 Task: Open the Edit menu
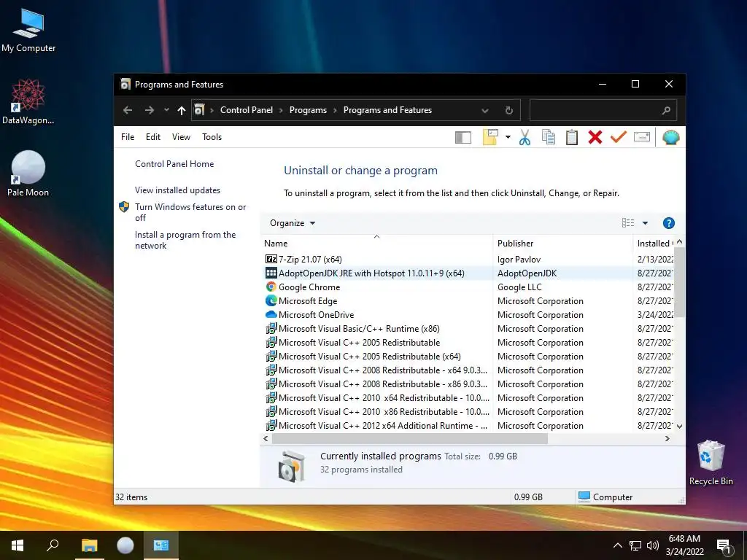point(153,137)
